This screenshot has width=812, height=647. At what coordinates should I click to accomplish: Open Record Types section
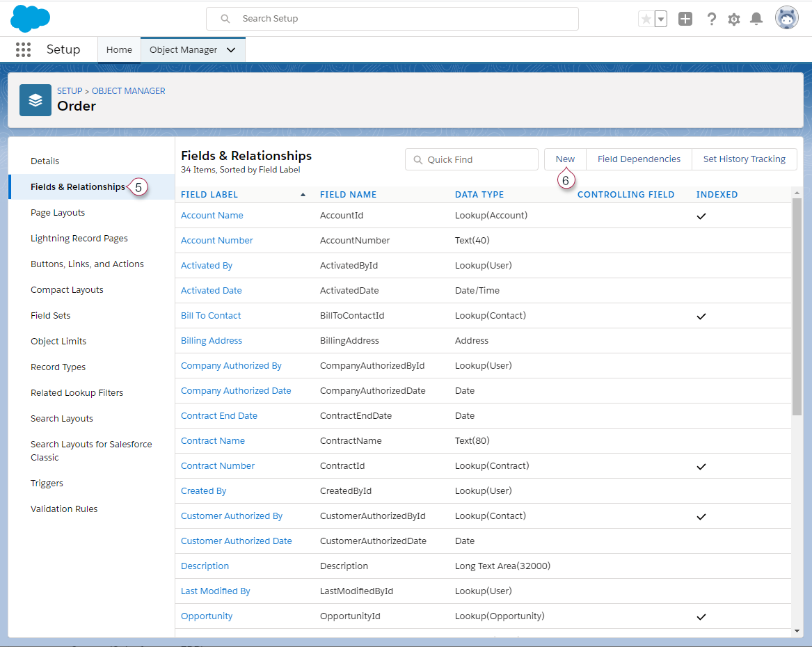[58, 367]
